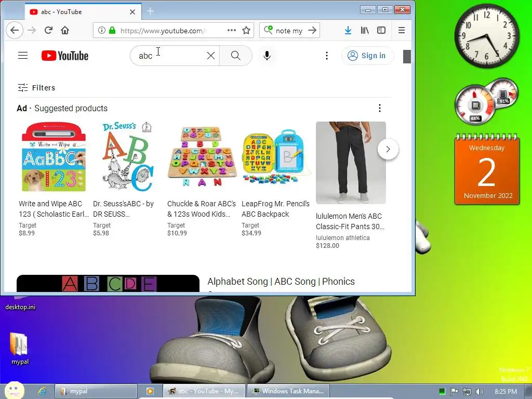This screenshot has width=532, height=399.
Task: Open ad options menu for Suggested products
Action: click(380, 108)
